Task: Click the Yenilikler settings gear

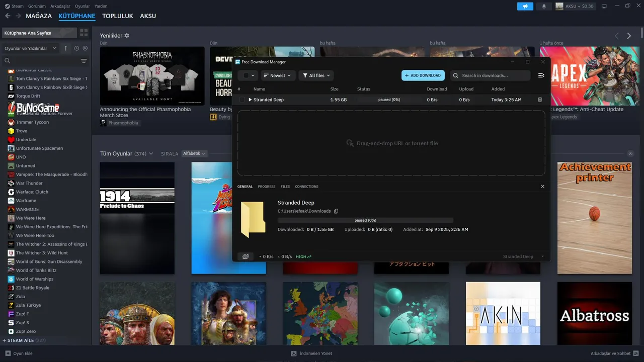Action: 127,36
